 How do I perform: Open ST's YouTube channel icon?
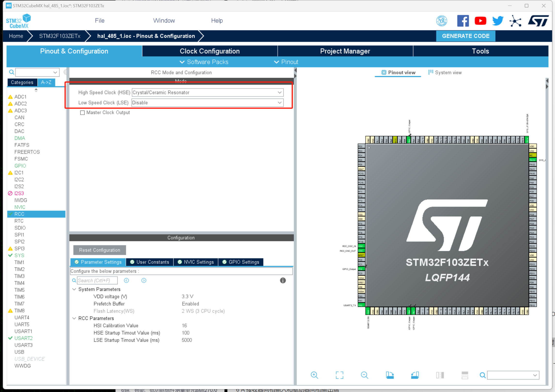480,21
